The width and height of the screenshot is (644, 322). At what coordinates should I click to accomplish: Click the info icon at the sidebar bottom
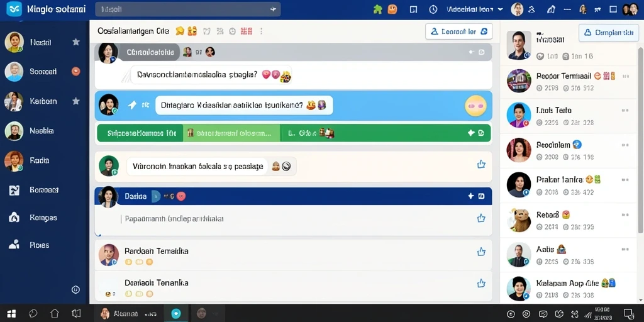pos(75,289)
